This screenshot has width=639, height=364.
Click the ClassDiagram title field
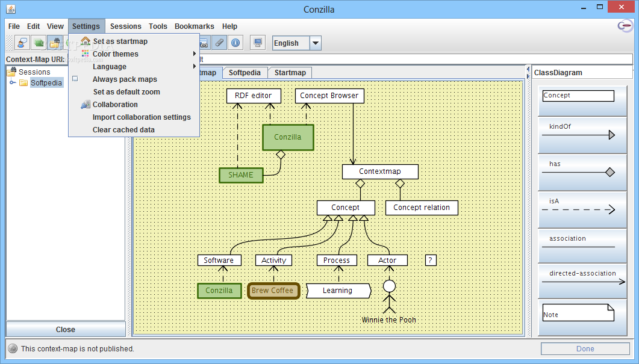click(x=583, y=72)
